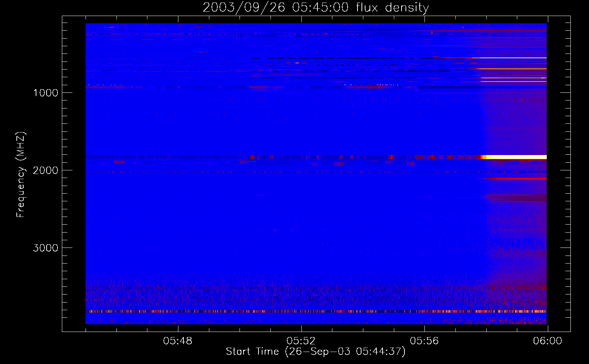
Task: Click the 05:56 time tick label
Action: tap(424, 341)
